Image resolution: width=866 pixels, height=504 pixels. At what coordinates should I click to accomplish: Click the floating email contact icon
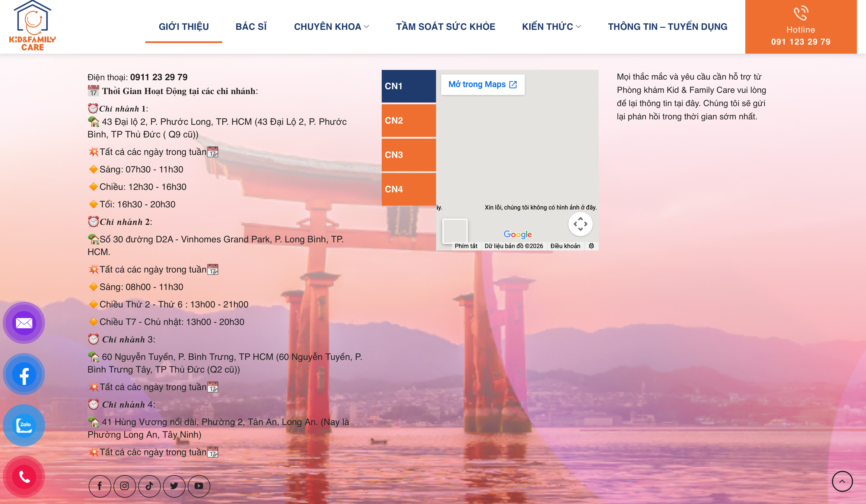pos(24,323)
